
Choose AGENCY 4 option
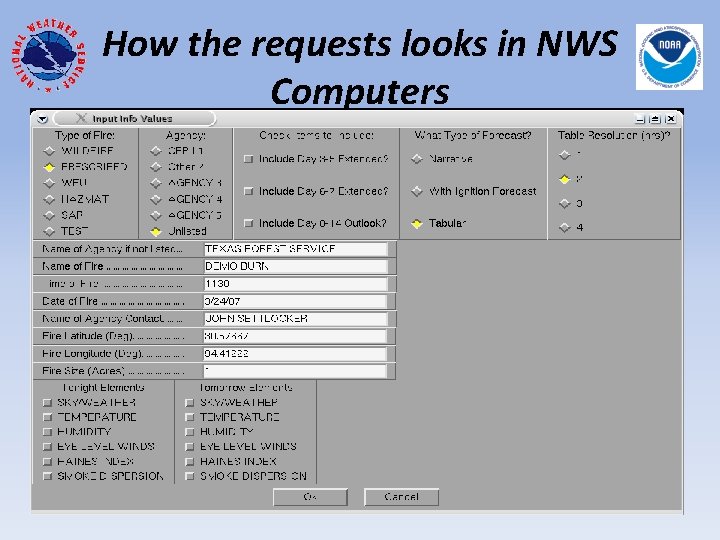(156, 199)
